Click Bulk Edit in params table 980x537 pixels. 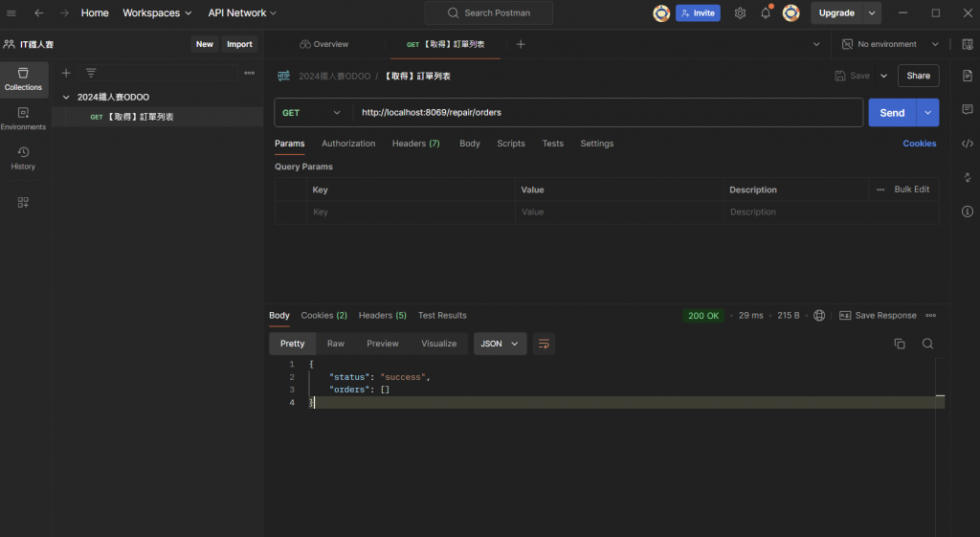click(x=911, y=190)
